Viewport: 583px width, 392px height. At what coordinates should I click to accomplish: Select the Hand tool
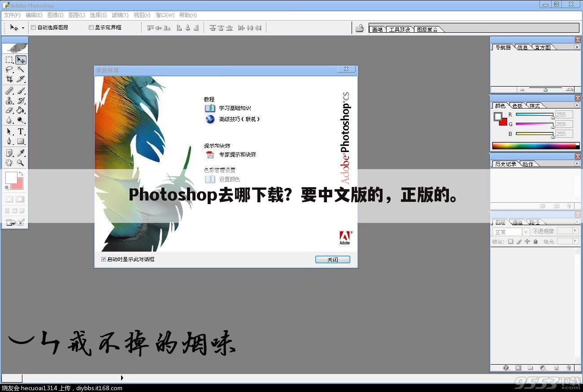[x=9, y=163]
